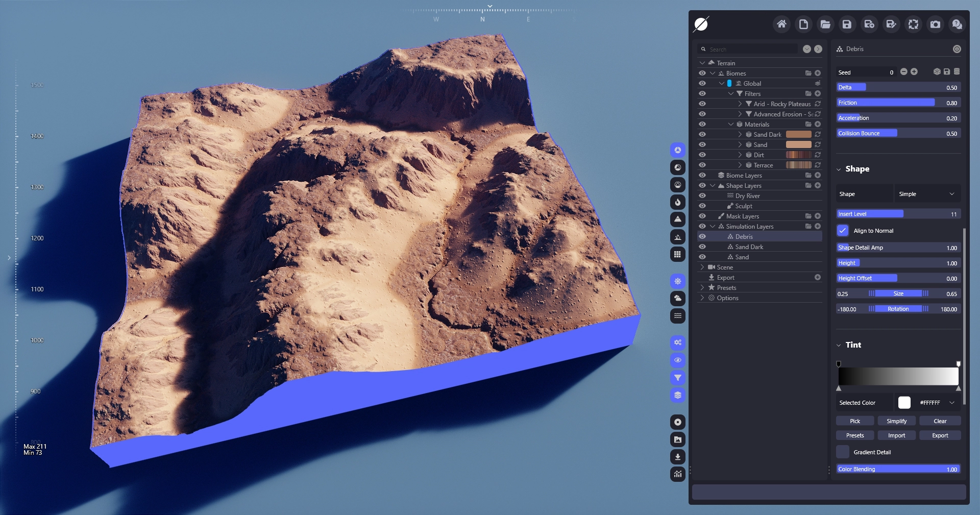This screenshot has height=515, width=980.
Task: Open a project with the folder icon
Action: tap(825, 24)
